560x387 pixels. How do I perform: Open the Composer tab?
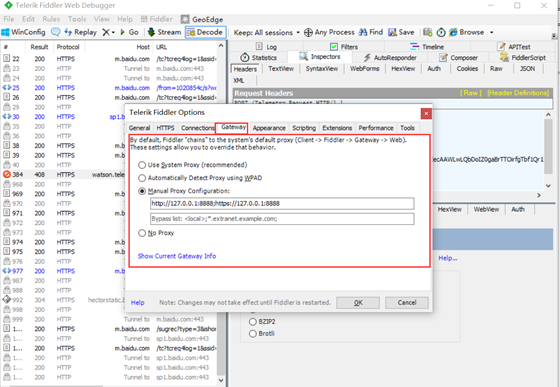click(458, 57)
